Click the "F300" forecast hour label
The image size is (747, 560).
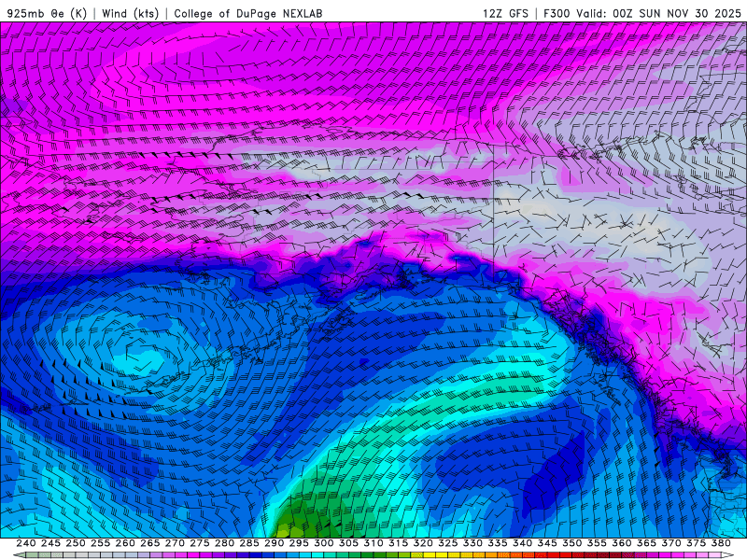pyautogui.click(x=557, y=13)
